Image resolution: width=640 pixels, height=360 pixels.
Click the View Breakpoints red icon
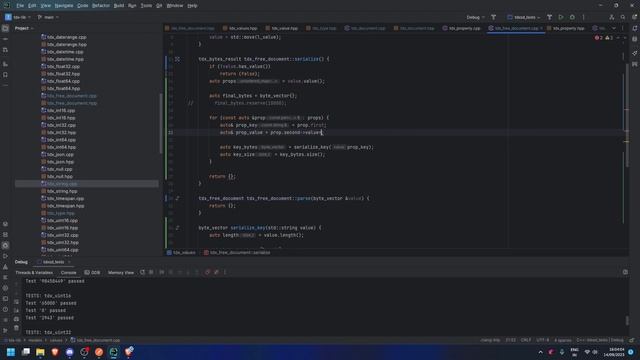pyautogui.click(x=207, y=272)
